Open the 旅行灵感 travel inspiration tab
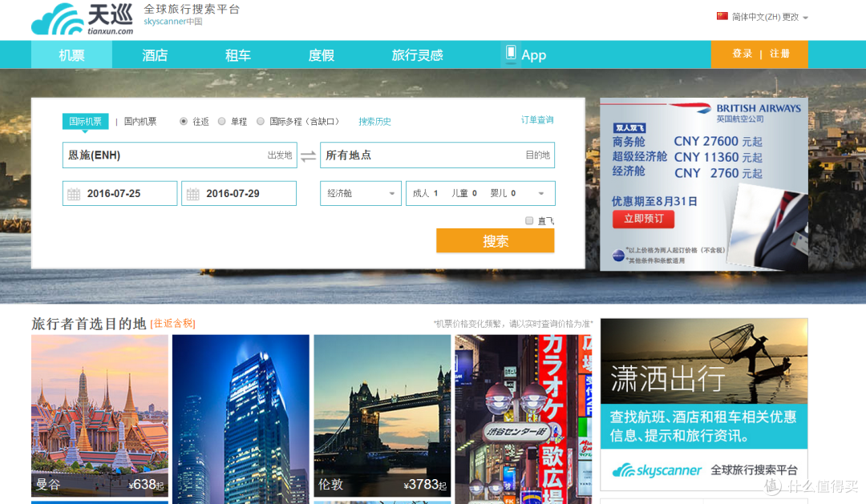The image size is (866, 504). [418, 54]
